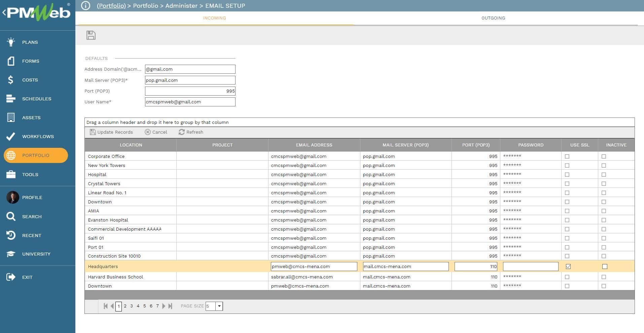Open Workflows checkmark icon in sidebar
Viewport: 644px width, 333px height.
(11, 136)
